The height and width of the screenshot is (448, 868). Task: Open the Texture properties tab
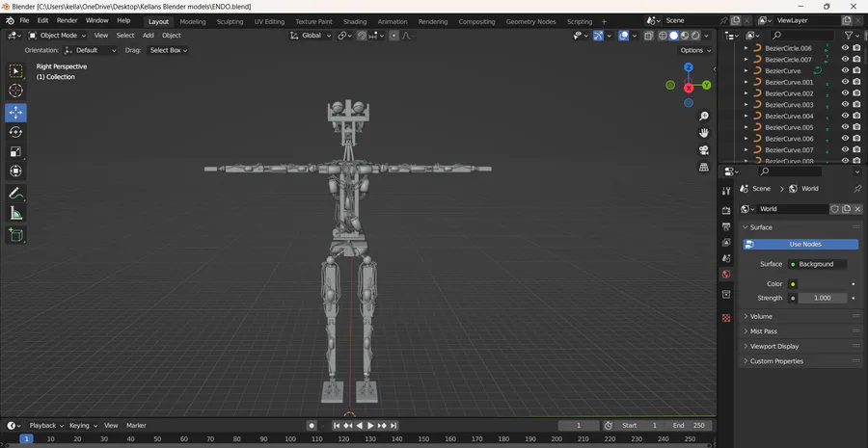(x=726, y=318)
